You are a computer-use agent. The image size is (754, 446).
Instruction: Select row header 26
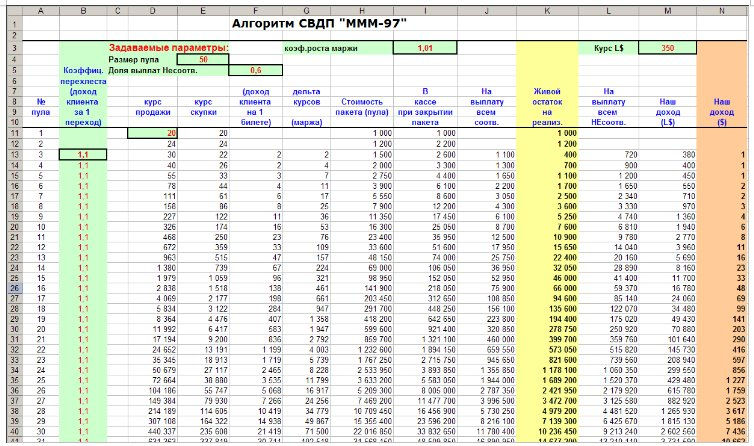14,288
